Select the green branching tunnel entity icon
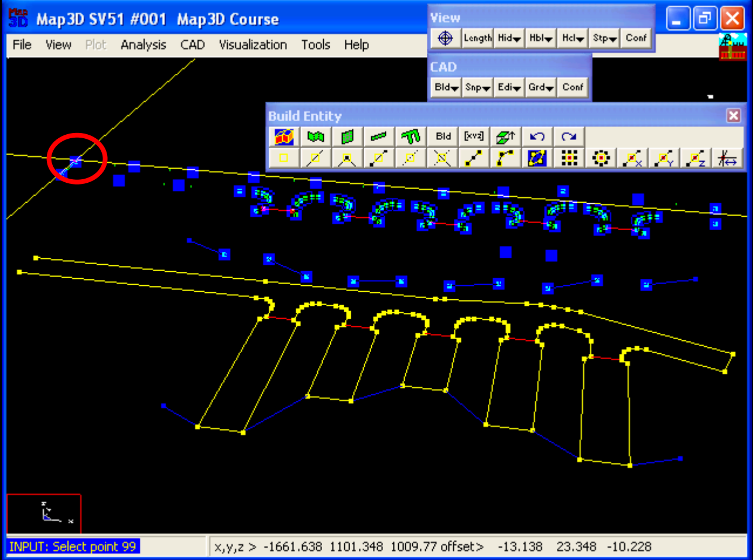753x560 pixels. tap(410, 136)
